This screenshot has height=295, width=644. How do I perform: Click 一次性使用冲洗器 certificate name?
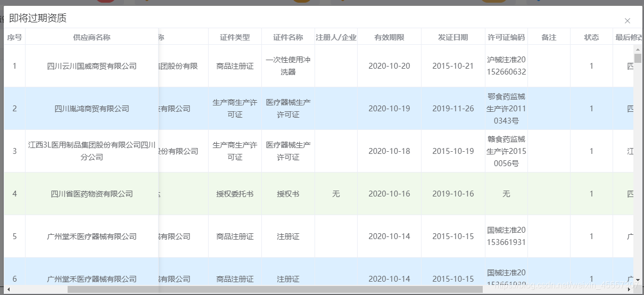click(x=288, y=66)
